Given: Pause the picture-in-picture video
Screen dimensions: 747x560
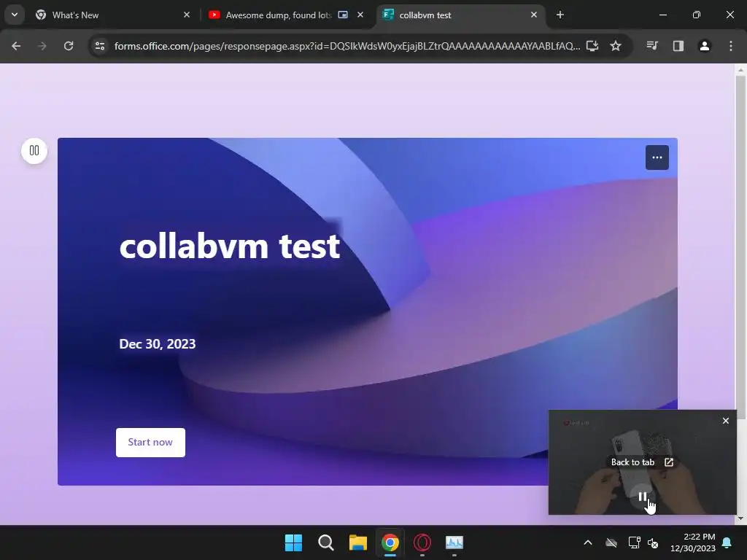Looking at the screenshot, I should (x=643, y=497).
